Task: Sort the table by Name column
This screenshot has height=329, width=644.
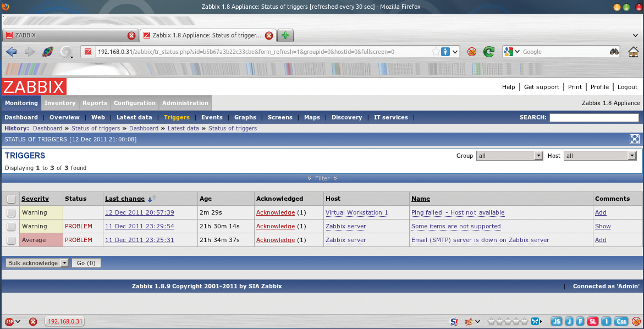Action: click(421, 199)
